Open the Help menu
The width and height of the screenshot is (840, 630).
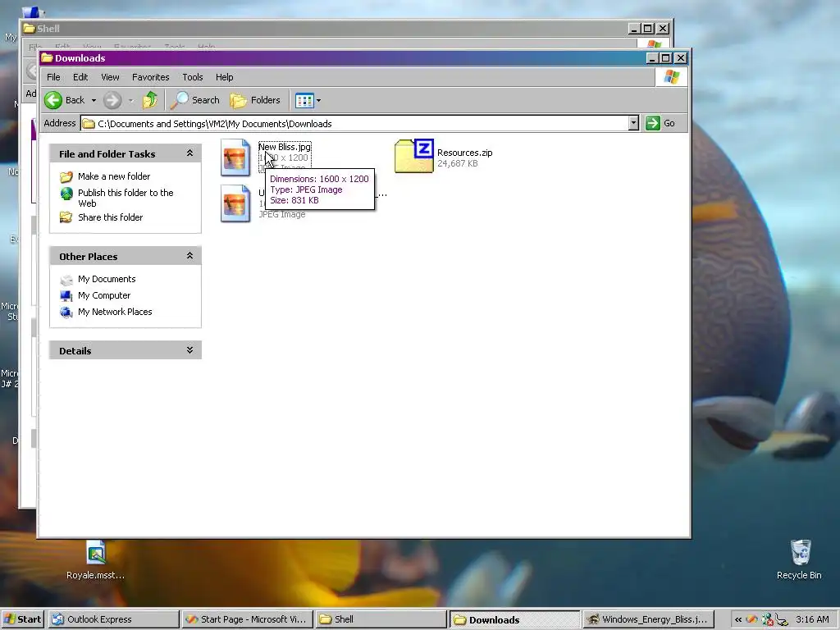[x=225, y=77]
